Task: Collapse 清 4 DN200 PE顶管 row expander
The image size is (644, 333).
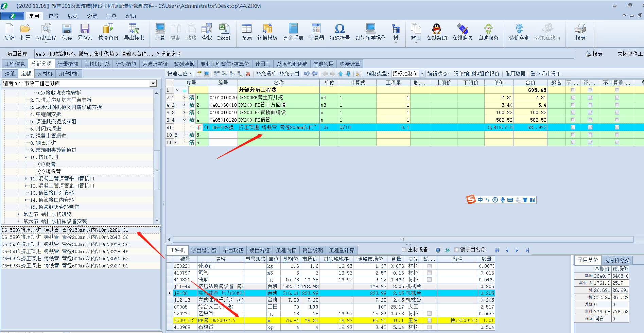Action: [185, 120]
